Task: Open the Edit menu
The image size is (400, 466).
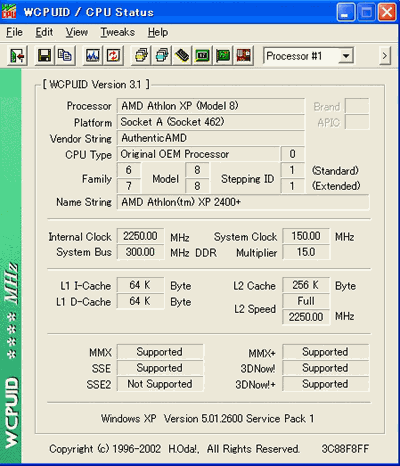Action: (x=44, y=32)
